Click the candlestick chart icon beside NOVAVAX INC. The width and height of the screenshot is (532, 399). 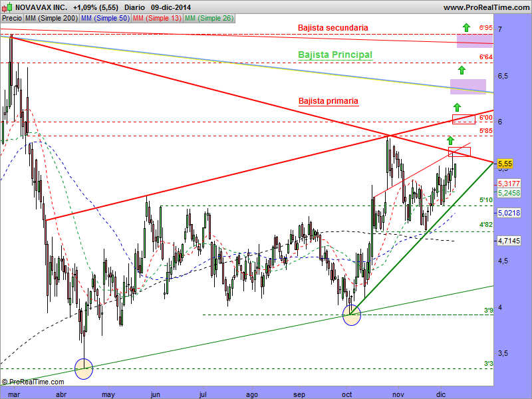click(7, 7)
